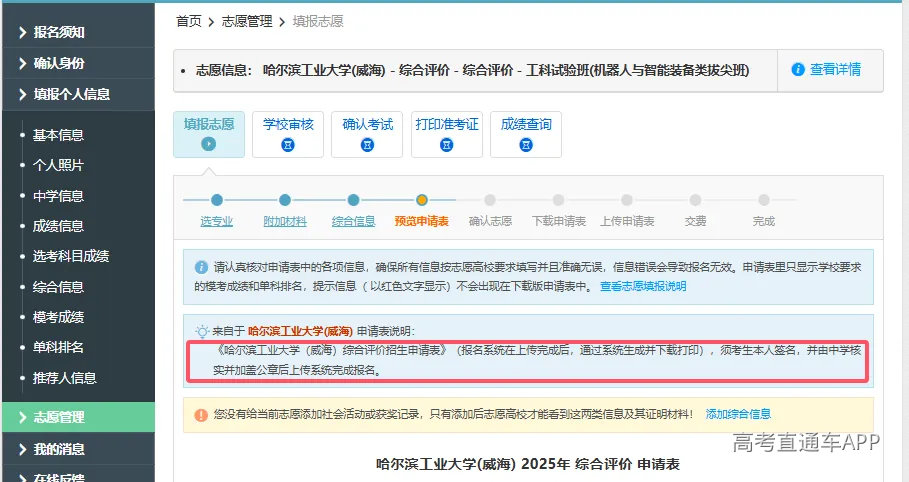Open 综合信息 in the sidebar list
This screenshot has width=909, height=482.
[58, 287]
